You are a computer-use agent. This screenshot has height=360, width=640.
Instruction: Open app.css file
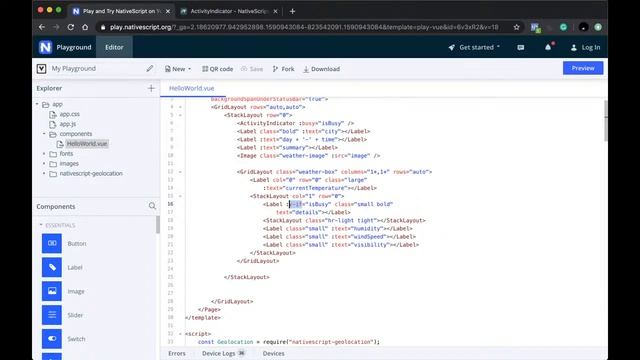(69, 114)
